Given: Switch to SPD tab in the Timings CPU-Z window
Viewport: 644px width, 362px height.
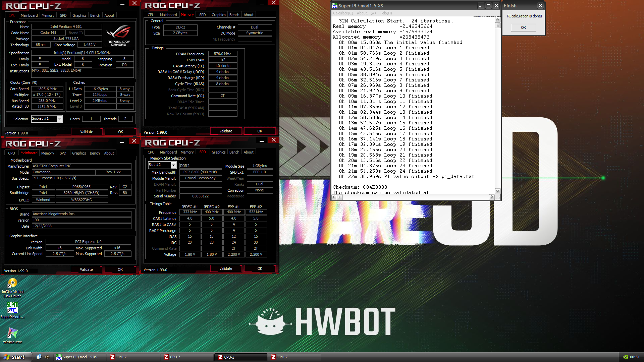Looking at the screenshot, I should pyautogui.click(x=203, y=15).
